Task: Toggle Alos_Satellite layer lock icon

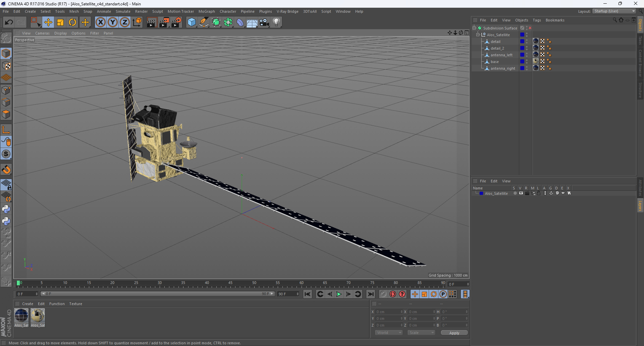Action: (539, 193)
